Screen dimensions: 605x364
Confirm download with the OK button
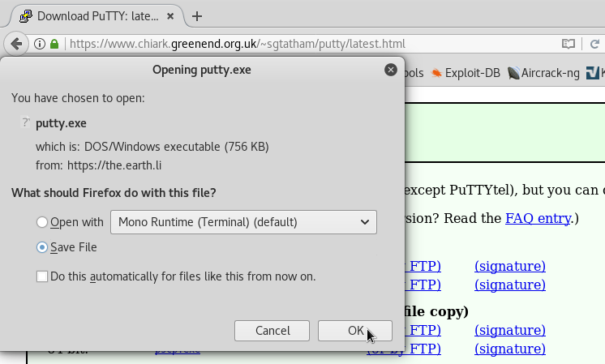point(355,331)
